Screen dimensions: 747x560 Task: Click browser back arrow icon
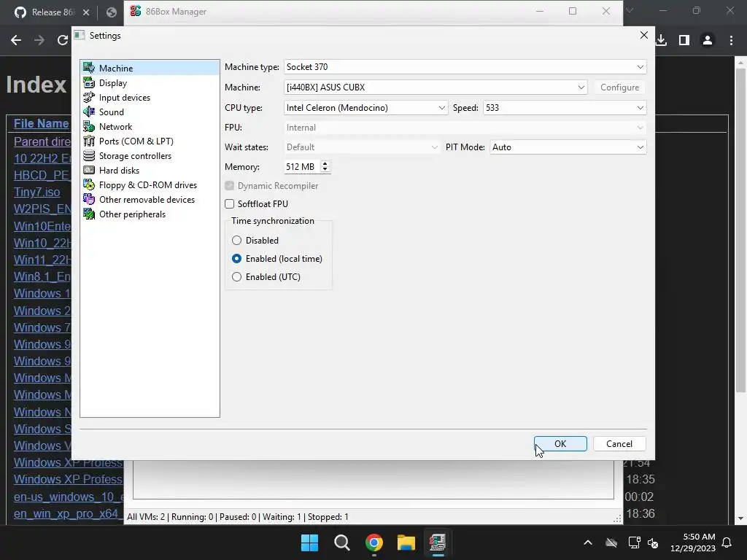[x=16, y=41]
